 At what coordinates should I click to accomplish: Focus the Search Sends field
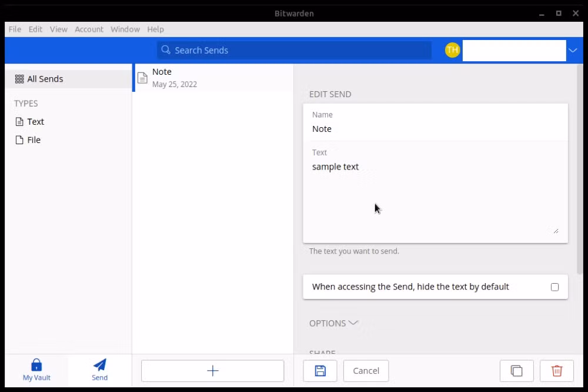(x=295, y=50)
